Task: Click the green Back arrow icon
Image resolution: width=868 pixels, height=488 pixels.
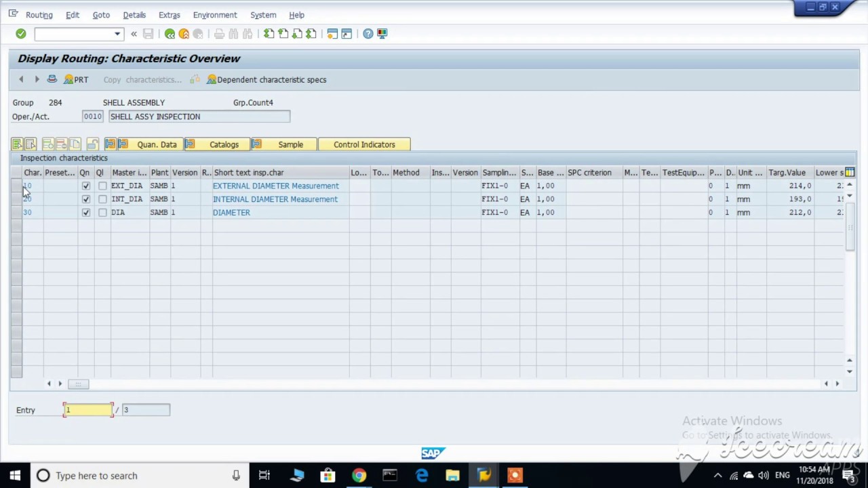Action: click(x=170, y=34)
